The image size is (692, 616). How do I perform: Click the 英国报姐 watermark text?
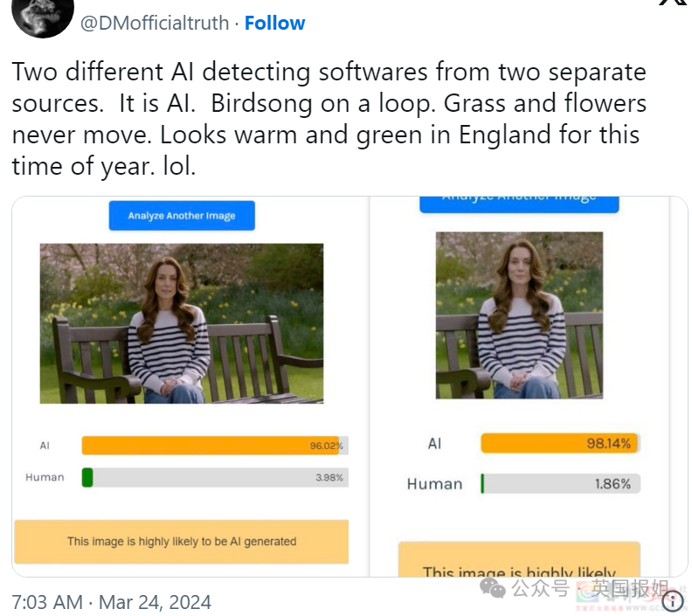tap(629, 588)
